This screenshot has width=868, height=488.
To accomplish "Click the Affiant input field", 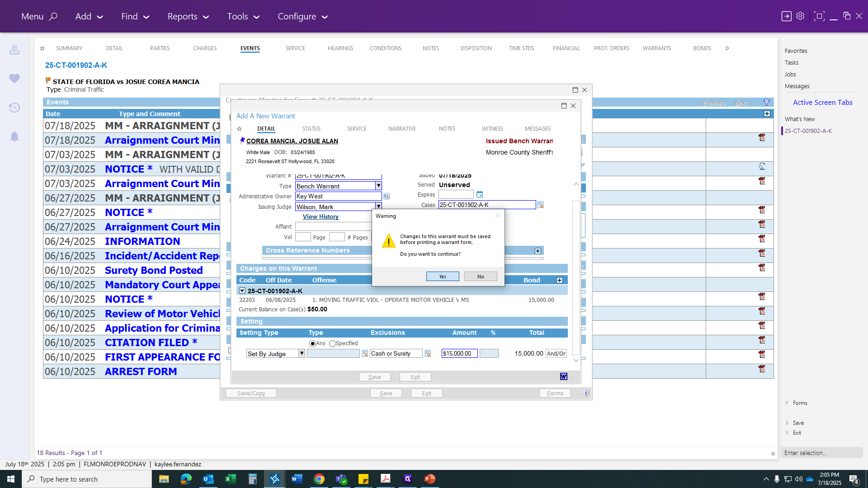I will pyautogui.click(x=333, y=226).
